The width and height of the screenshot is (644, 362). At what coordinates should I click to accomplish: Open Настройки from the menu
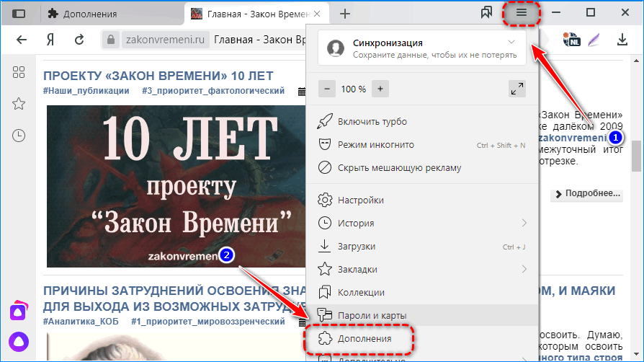click(422, 200)
